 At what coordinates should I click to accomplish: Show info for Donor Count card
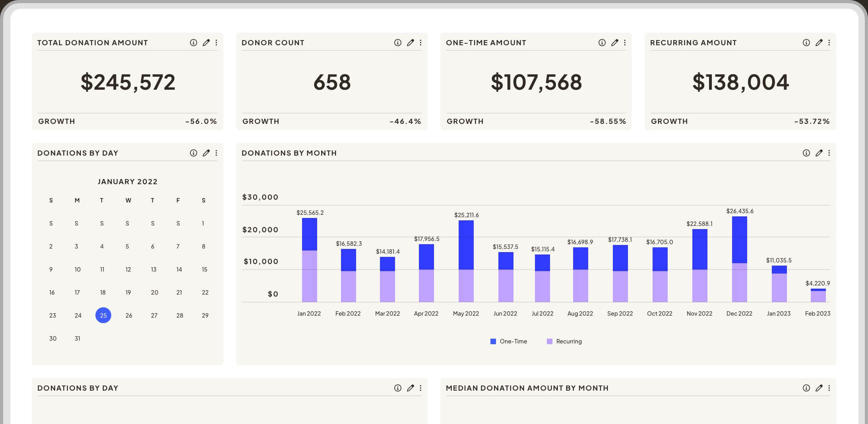point(398,42)
